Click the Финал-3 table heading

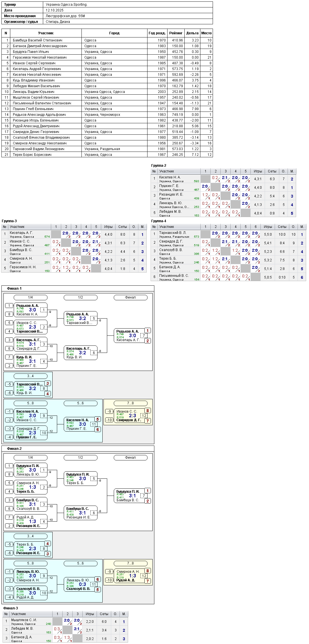point(11,608)
